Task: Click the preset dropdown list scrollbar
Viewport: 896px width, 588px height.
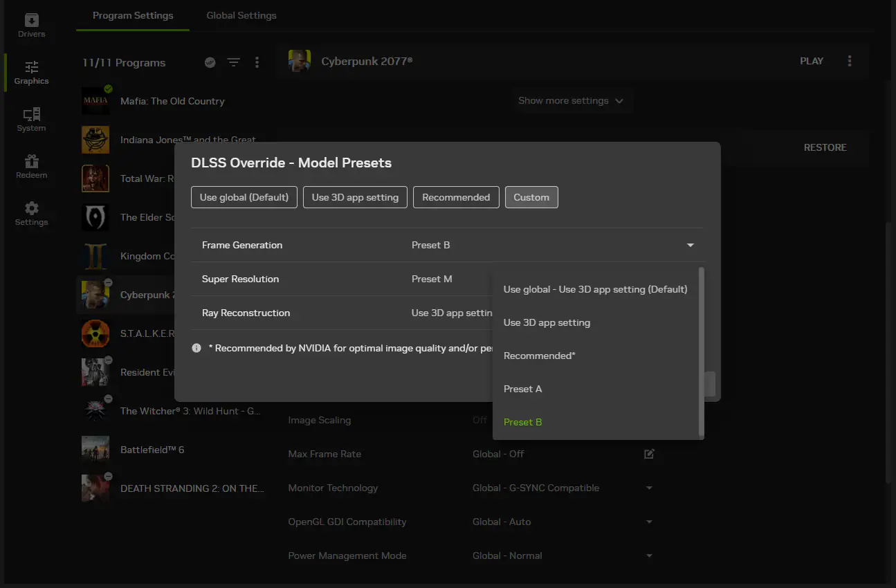Action: (702, 352)
